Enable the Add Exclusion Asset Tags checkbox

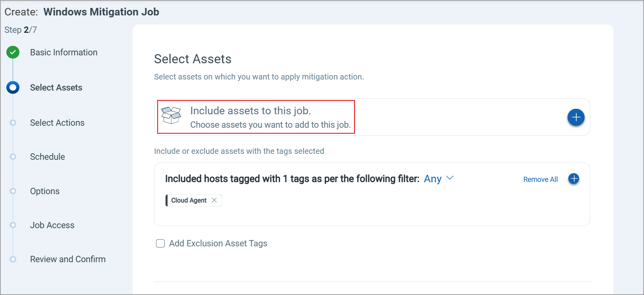160,244
